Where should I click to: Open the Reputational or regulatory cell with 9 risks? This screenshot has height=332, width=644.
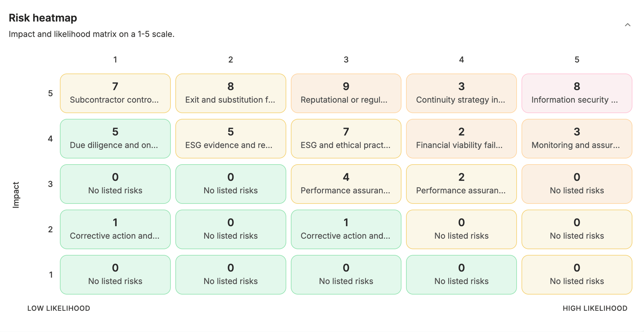(346, 93)
